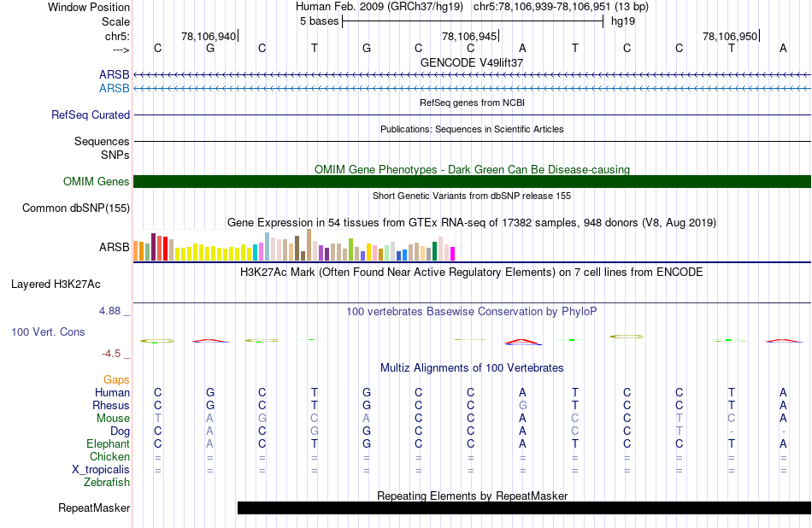Open 'Publications: Sequences in Scientific Articles' title

click(x=472, y=129)
